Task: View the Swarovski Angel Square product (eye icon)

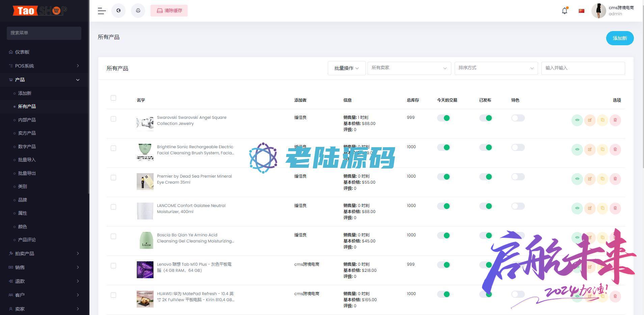Action: 577,120
